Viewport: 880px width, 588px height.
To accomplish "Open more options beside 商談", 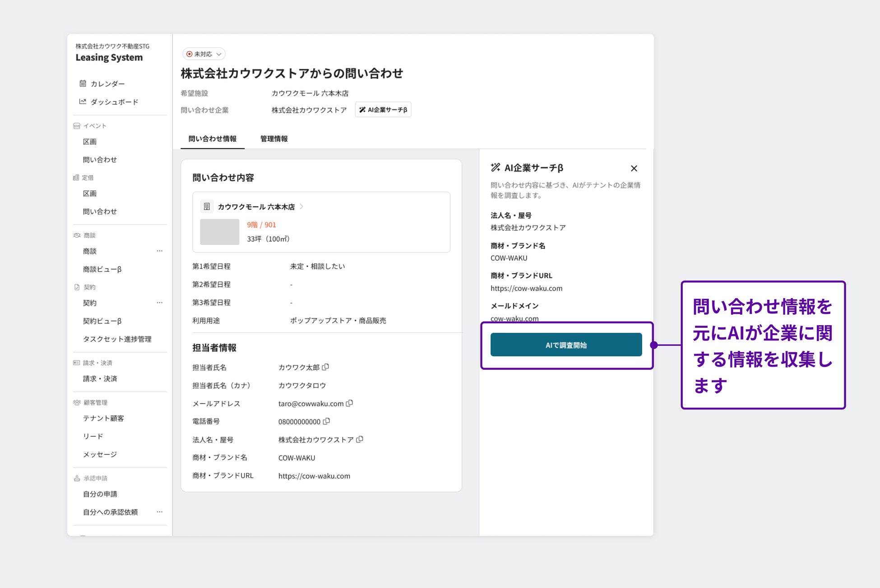I will click(x=159, y=251).
